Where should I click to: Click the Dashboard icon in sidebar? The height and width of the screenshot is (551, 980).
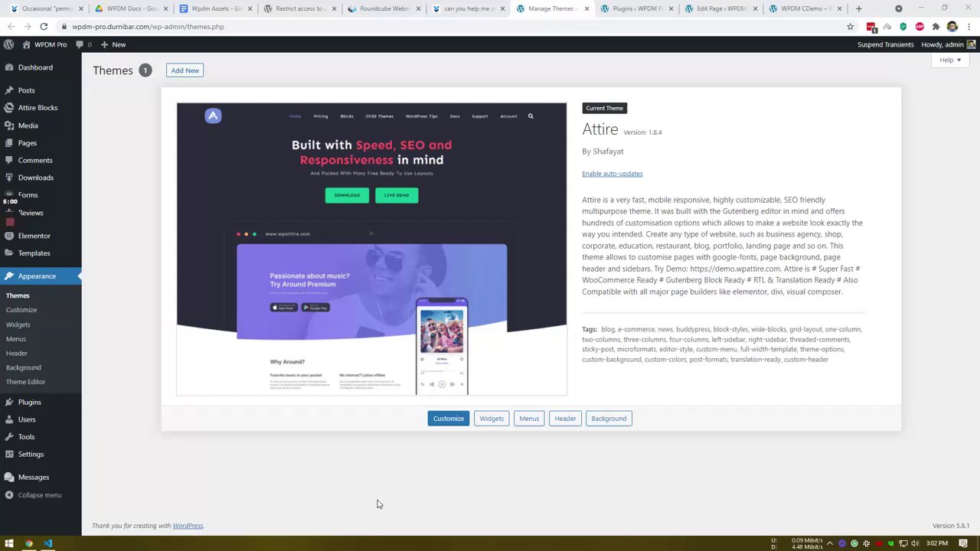pos(9,67)
